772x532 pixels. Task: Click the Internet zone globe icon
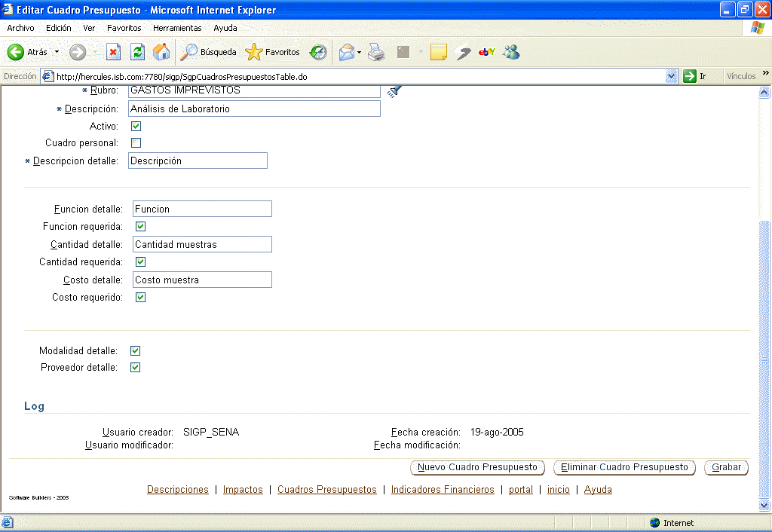655,523
